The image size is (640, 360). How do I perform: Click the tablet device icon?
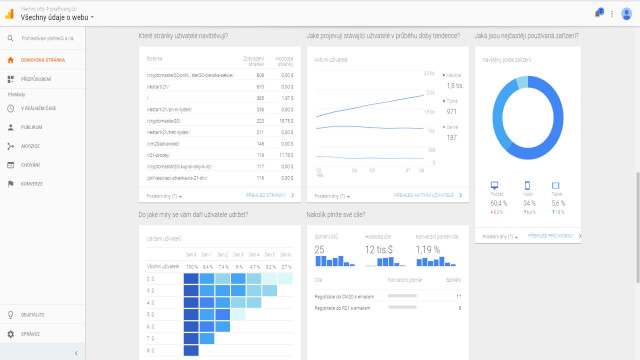(556, 186)
